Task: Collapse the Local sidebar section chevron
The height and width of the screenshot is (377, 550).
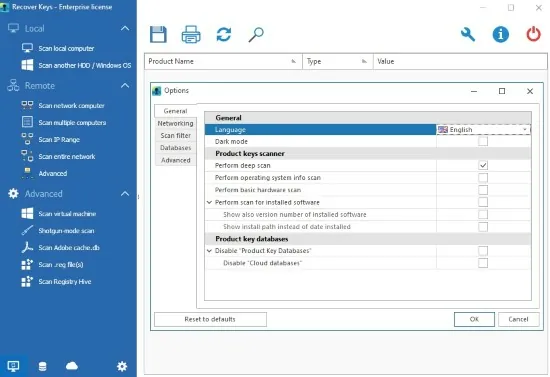Action: coord(125,28)
